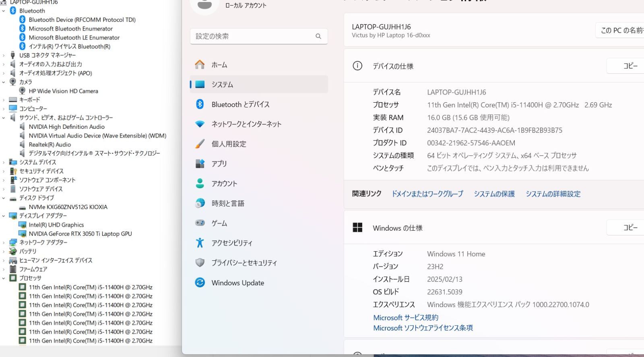Select NVIDIA Virtual Audio Device icon
644x357 pixels.
pyautogui.click(x=22, y=135)
